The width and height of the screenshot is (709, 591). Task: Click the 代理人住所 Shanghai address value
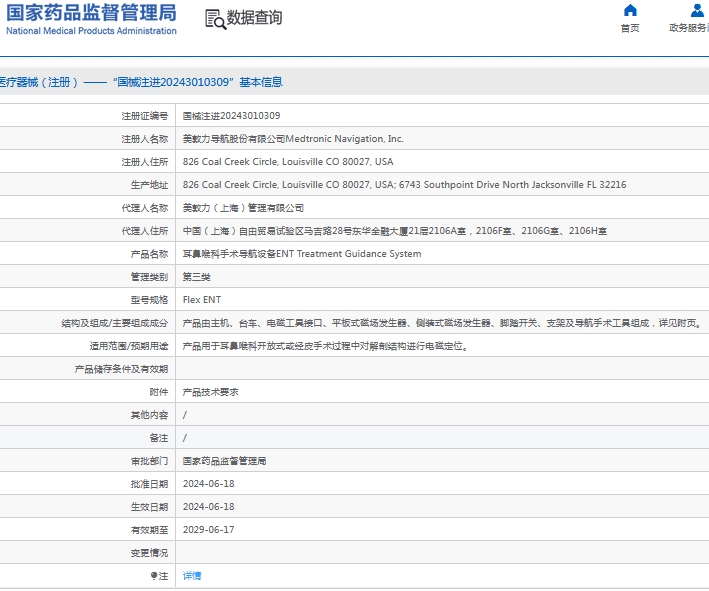(x=394, y=231)
